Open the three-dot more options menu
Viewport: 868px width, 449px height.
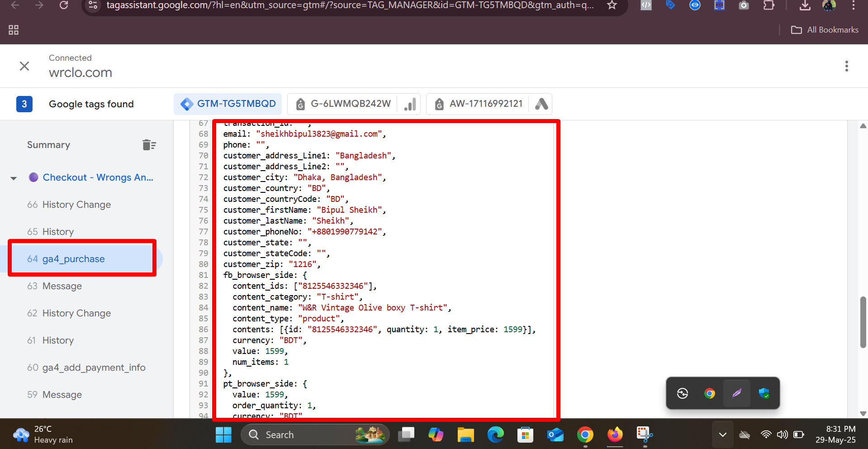point(846,66)
